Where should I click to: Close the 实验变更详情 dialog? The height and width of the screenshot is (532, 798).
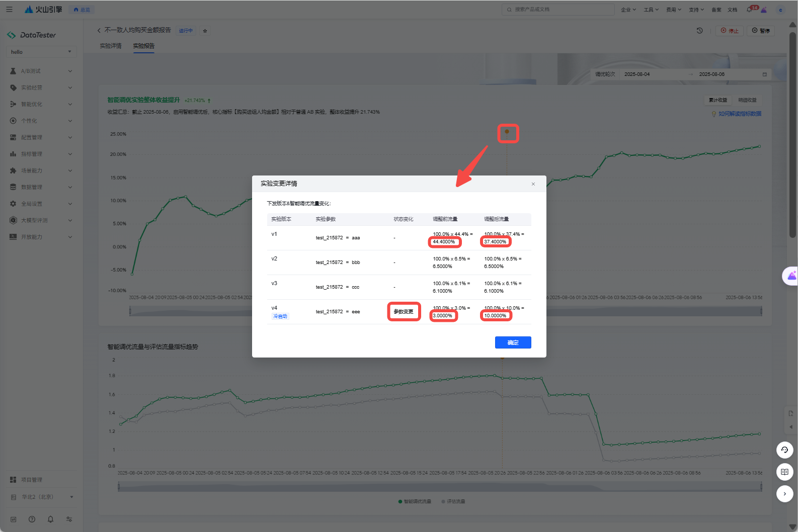pyautogui.click(x=533, y=184)
